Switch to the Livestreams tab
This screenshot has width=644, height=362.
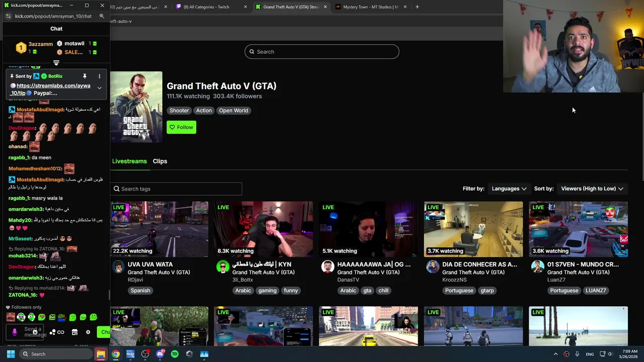tap(129, 161)
